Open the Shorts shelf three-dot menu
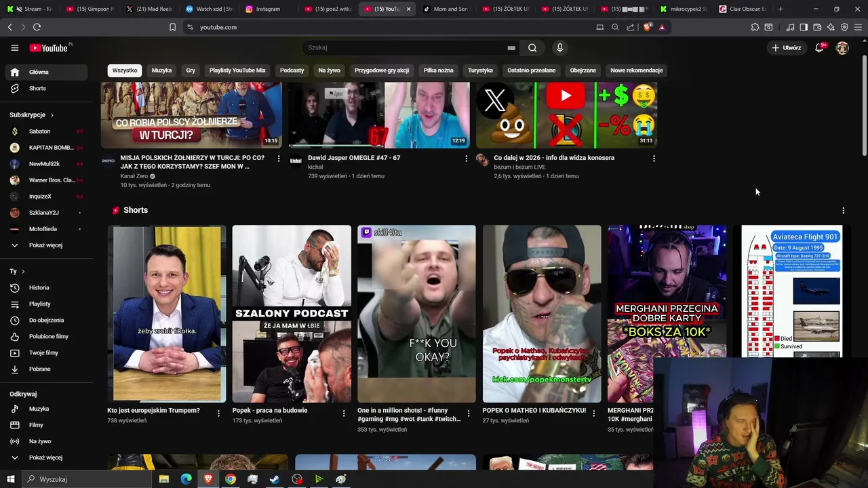Viewport: 868px width, 488px height. coord(843,211)
